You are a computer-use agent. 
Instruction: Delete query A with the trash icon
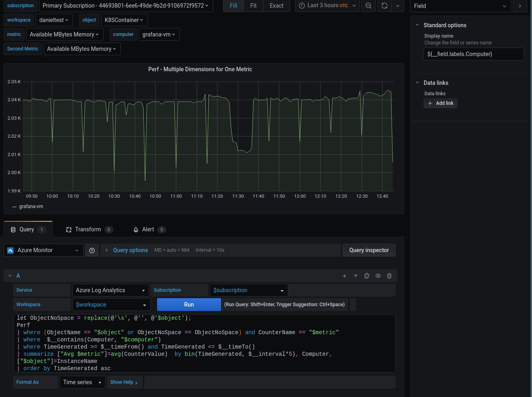(389, 276)
